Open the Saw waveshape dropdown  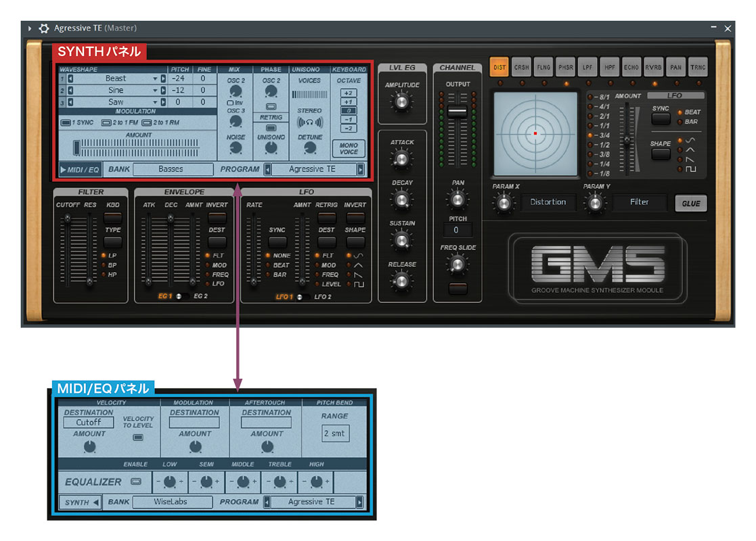pyautogui.click(x=155, y=102)
